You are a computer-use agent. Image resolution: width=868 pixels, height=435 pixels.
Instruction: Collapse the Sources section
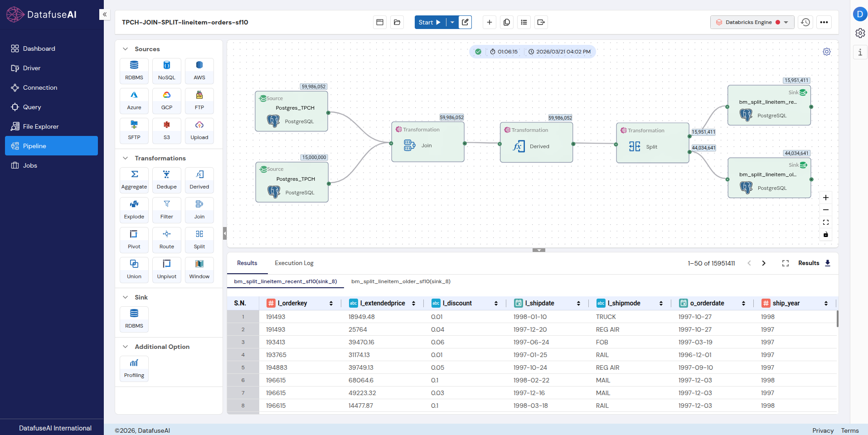click(125, 49)
